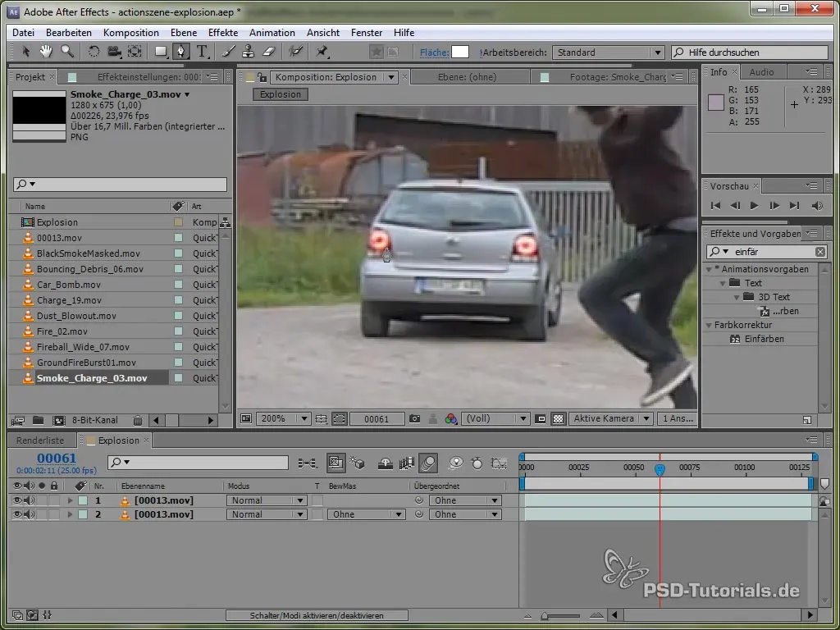Image resolution: width=840 pixels, height=630 pixels.
Task: Toggle Frame Blending enable button
Action: [x=407, y=463]
